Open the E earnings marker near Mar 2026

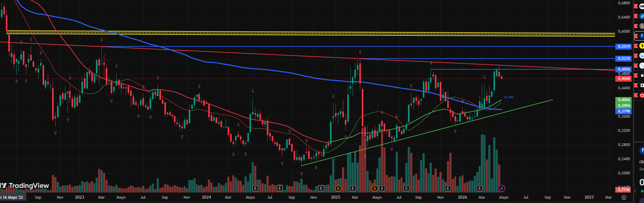tap(479, 188)
